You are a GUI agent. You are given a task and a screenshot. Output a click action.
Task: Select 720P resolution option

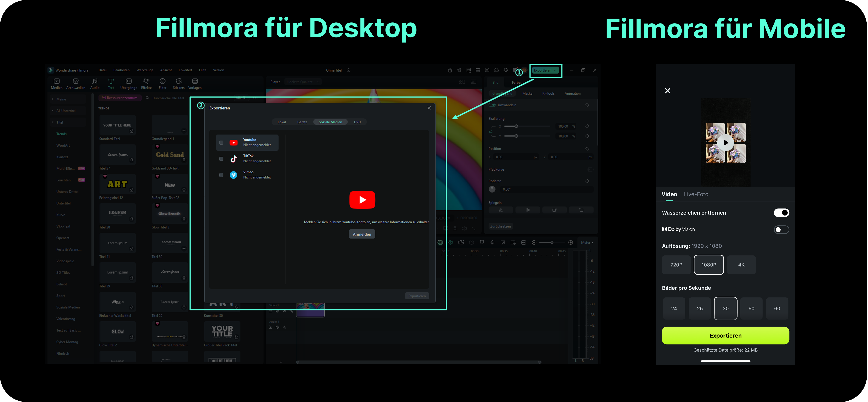[x=676, y=265]
